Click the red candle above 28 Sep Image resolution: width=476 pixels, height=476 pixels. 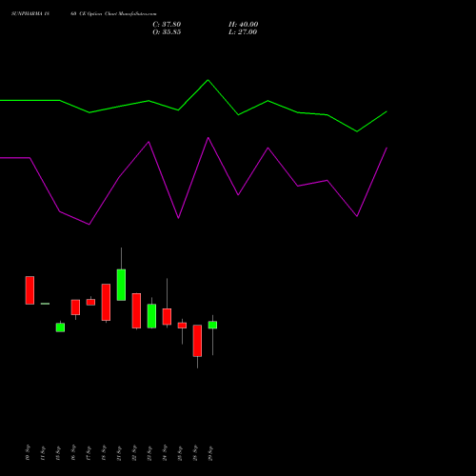(197, 341)
